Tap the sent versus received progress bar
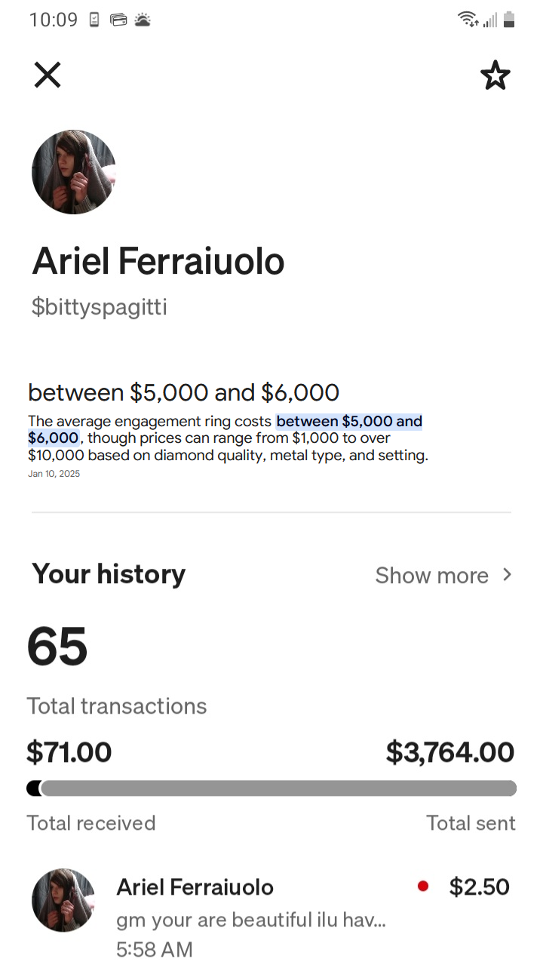The image size is (543, 980). (271, 788)
